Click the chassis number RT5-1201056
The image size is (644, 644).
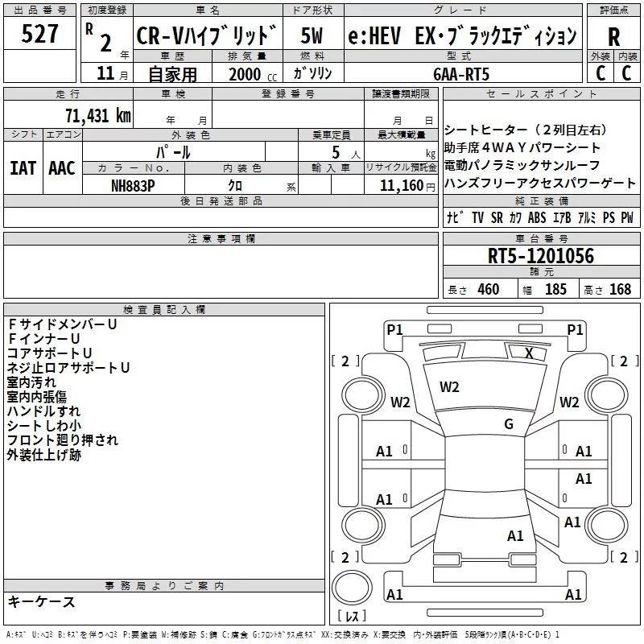pyautogui.click(x=541, y=257)
